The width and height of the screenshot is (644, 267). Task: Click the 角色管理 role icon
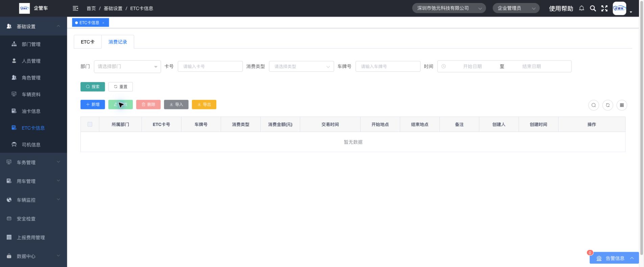(x=14, y=77)
